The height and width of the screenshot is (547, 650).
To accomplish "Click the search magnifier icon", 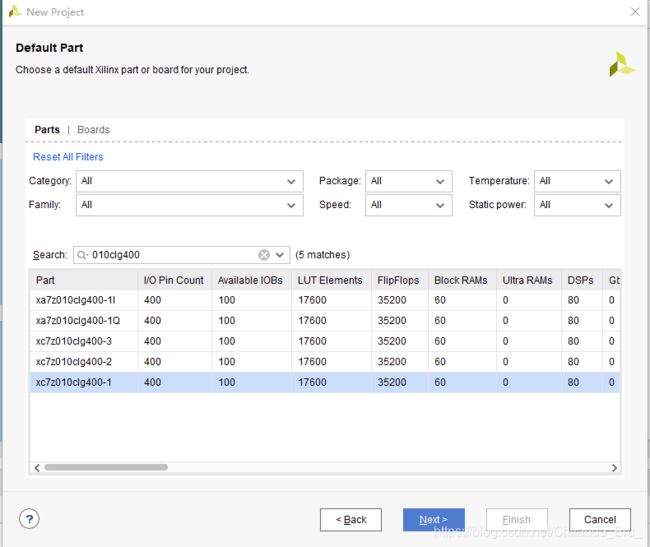I will pos(82,255).
